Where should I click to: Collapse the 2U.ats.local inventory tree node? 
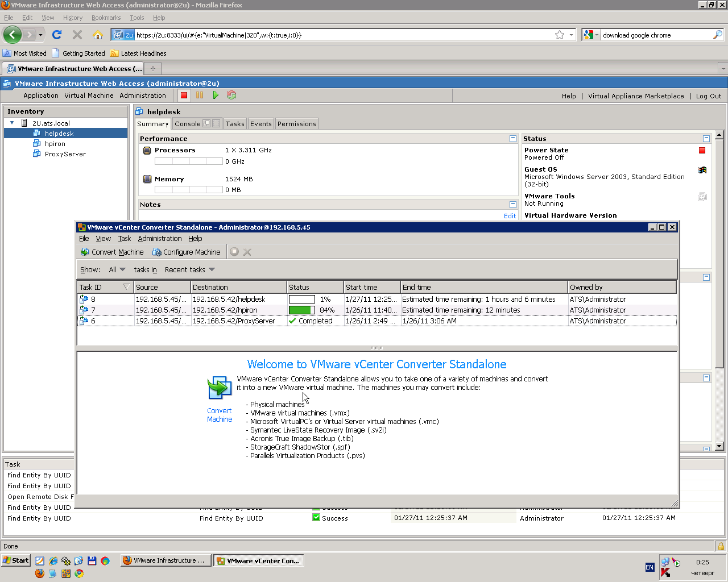(12, 123)
